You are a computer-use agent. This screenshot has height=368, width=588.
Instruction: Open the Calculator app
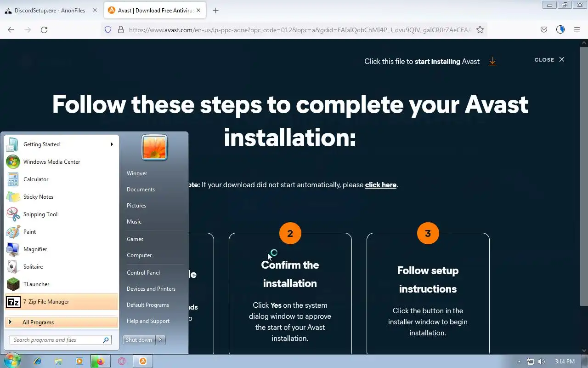point(61,179)
